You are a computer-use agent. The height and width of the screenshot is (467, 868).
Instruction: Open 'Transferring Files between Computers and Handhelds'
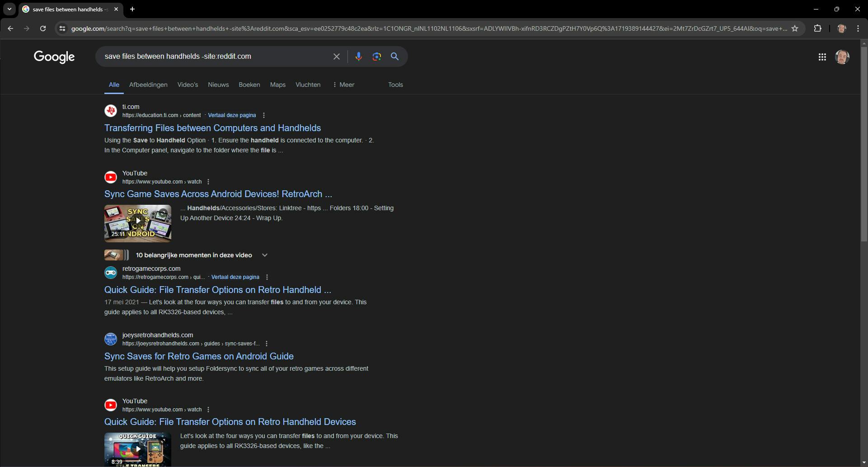coord(213,128)
